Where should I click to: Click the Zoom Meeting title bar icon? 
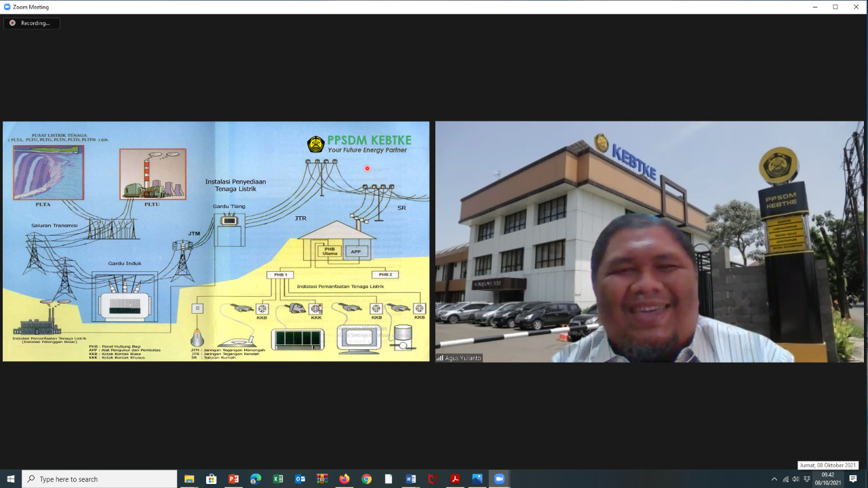click(7, 7)
